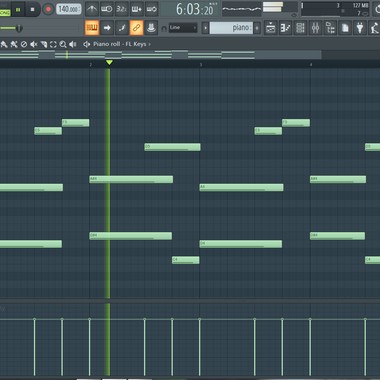Click bar 2 on the timeline ruler
Viewport: 380px width, 380px height.
[x=90, y=65]
